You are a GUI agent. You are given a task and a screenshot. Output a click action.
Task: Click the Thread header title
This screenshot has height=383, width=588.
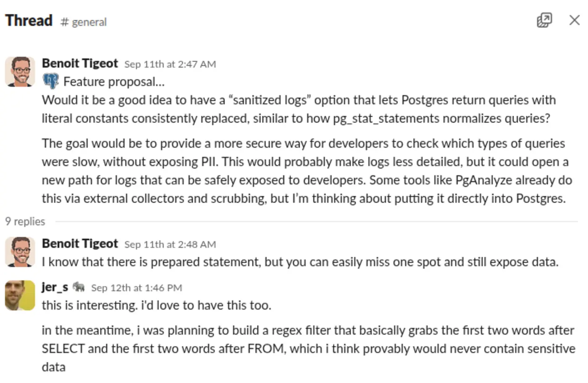tap(29, 21)
